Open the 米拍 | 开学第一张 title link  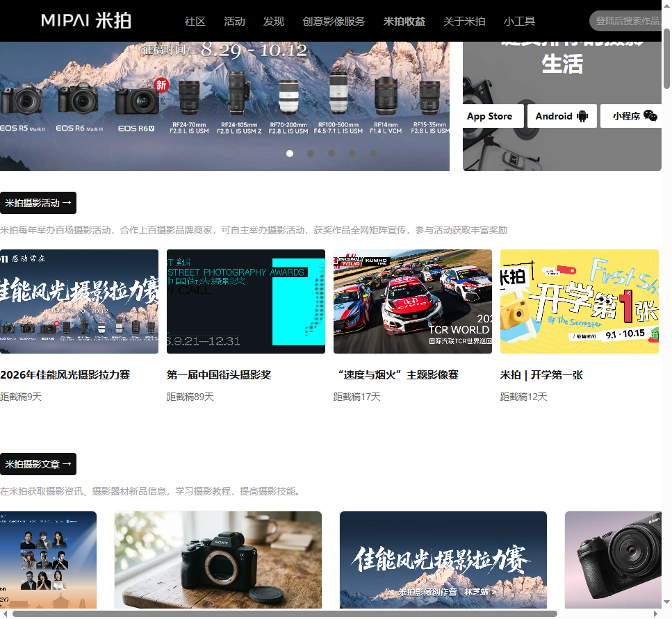point(542,375)
